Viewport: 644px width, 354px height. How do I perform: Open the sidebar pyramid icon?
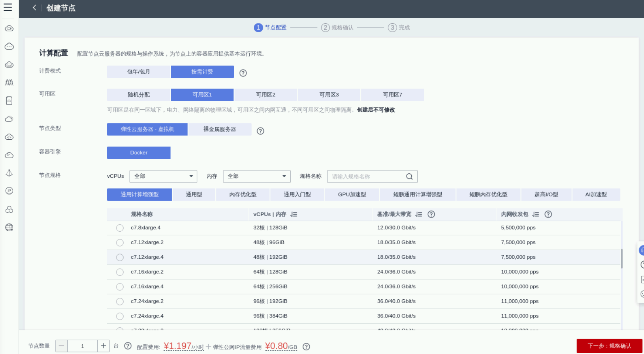click(x=9, y=173)
